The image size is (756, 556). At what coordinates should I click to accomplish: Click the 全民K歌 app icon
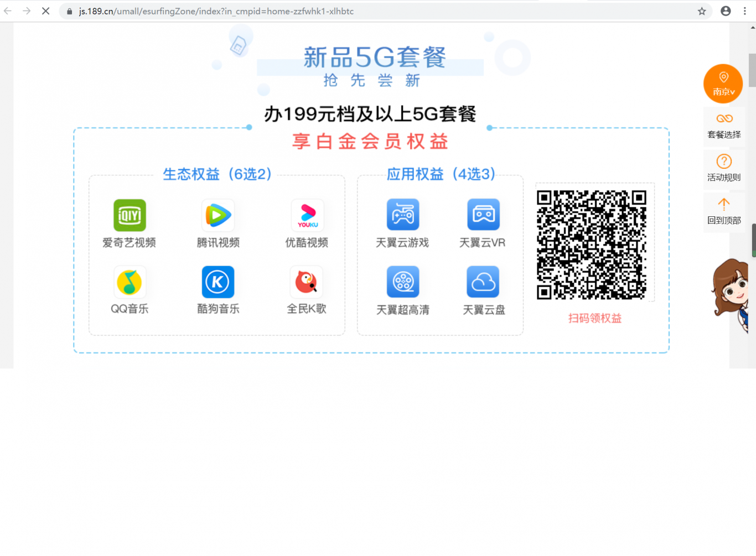(307, 282)
